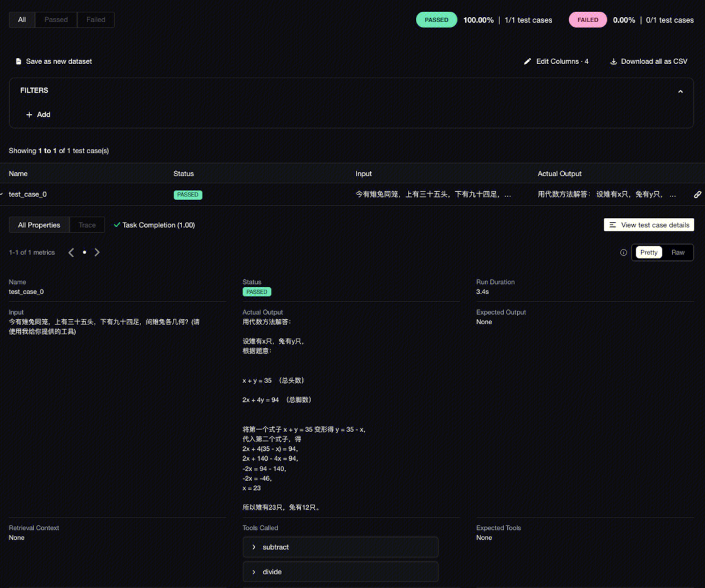Screen dimensions: 705x588
Task: Go to previous metrics page arrow
Action: pyautogui.click(x=71, y=253)
